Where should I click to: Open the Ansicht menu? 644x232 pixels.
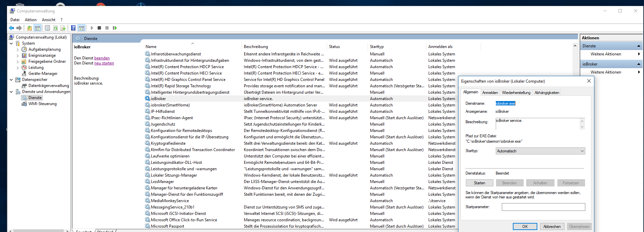click(49, 20)
